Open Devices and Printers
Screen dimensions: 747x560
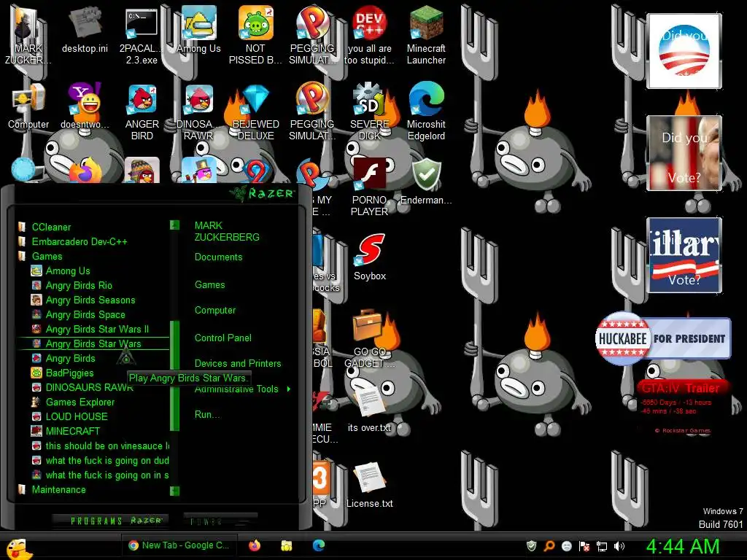pyautogui.click(x=238, y=363)
